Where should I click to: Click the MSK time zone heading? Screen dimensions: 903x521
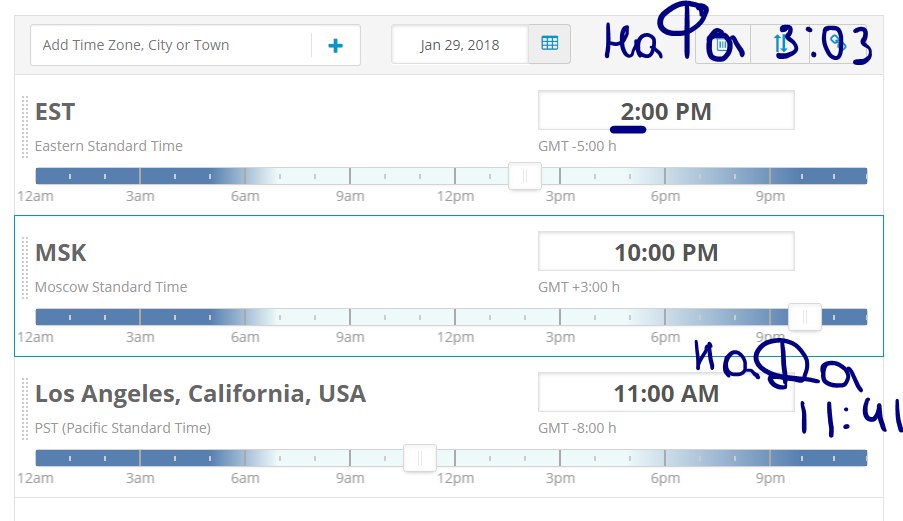pos(58,253)
